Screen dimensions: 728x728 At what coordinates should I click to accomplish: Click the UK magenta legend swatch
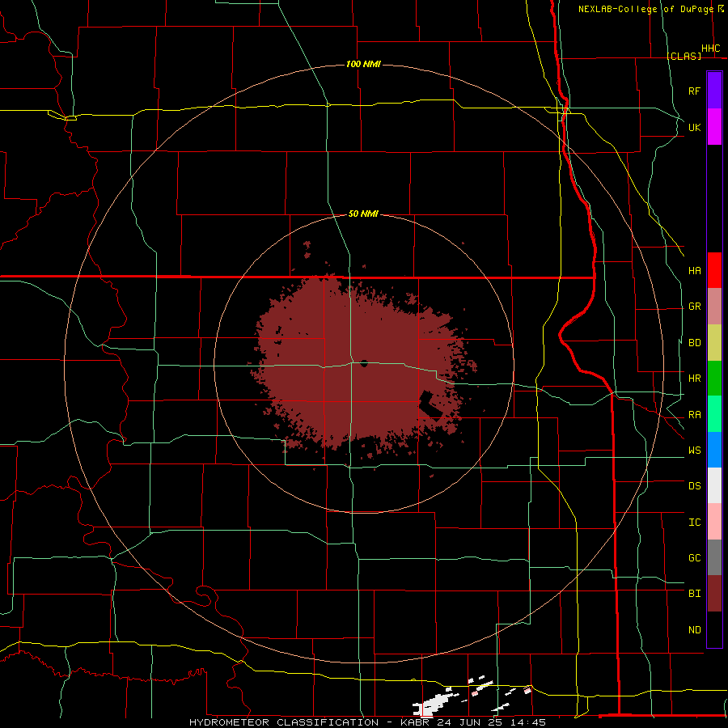[x=714, y=127]
